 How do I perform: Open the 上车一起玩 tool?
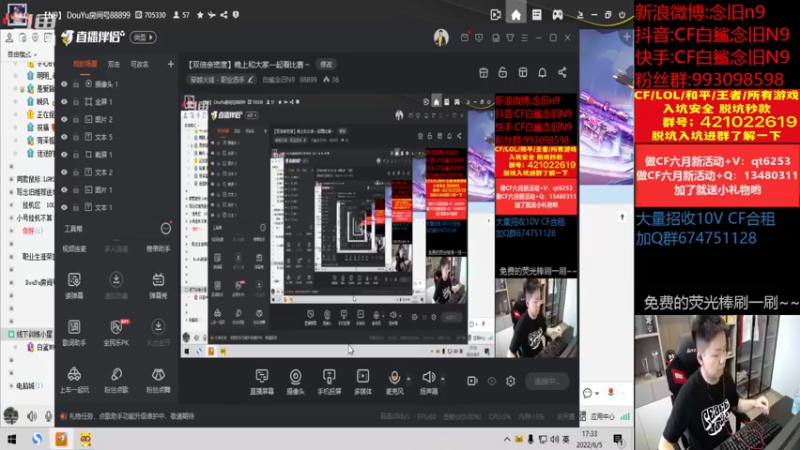click(x=74, y=380)
